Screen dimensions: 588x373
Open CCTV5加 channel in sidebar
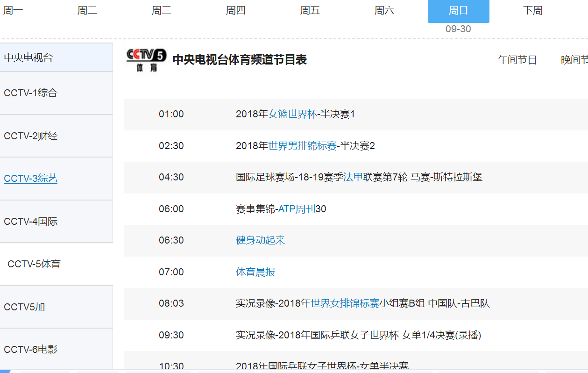point(57,307)
